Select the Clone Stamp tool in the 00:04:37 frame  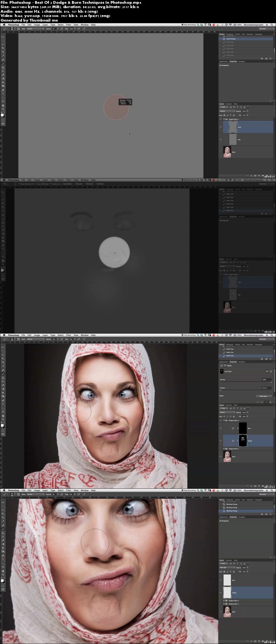pyautogui.click(x=3, y=67)
